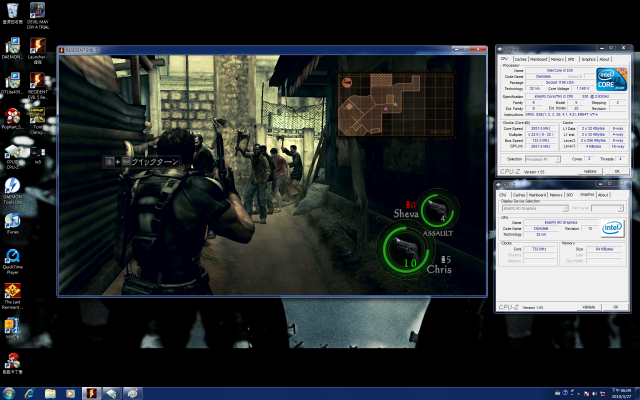The height and width of the screenshot is (400, 640).
Task: Open Display Device Selection dropdown
Action: [x=535, y=208]
